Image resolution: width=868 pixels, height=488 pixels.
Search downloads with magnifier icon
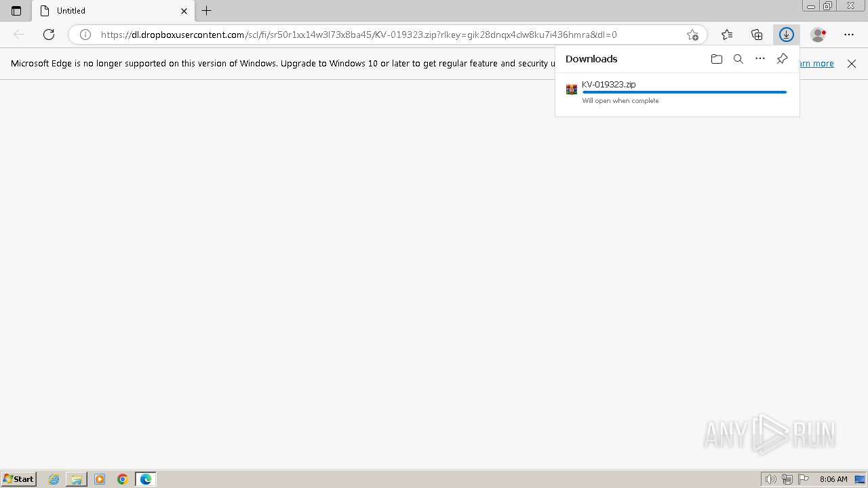(738, 59)
